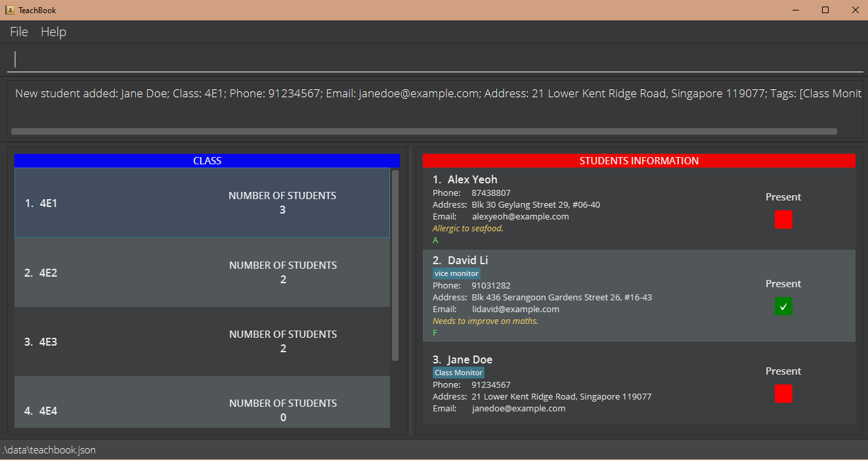868x460 pixels.
Task: Toggle David Li's green Present checkbox
Action: [x=783, y=306]
